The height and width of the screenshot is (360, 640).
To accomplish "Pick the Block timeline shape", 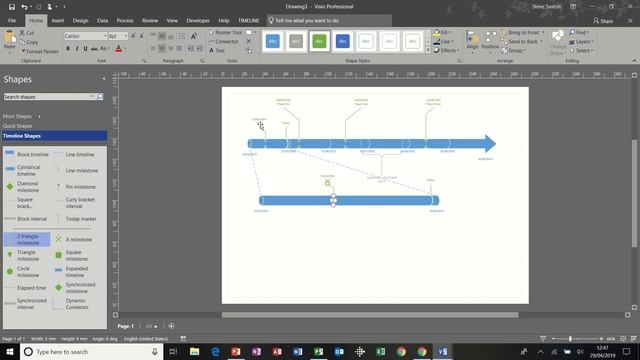I will [x=27, y=155].
